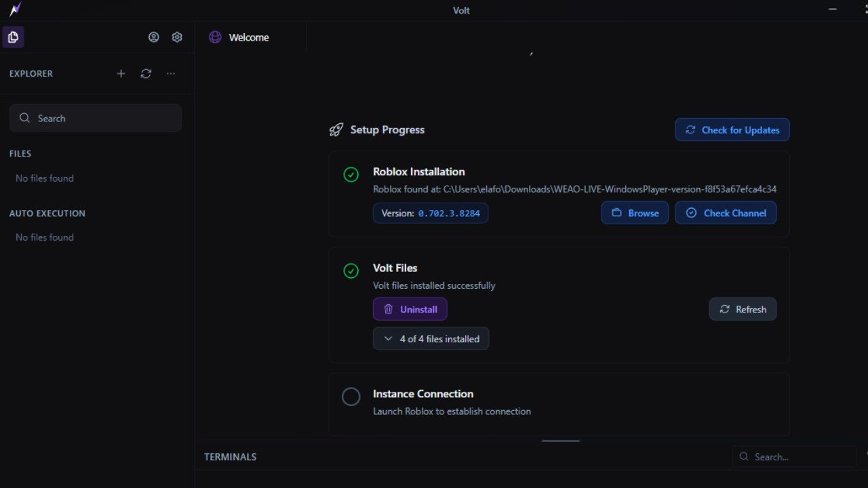Image resolution: width=868 pixels, height=488 pixels.
Task: Minimize the Volt window
Action: pyautogui.click(x=833, y=9)
